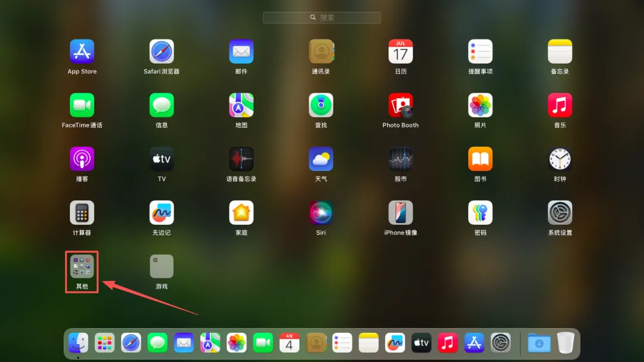The height and width of the screenshot is (362, 644).
Task: Open 语音备忘录 app
Action: tap(241, 159)
